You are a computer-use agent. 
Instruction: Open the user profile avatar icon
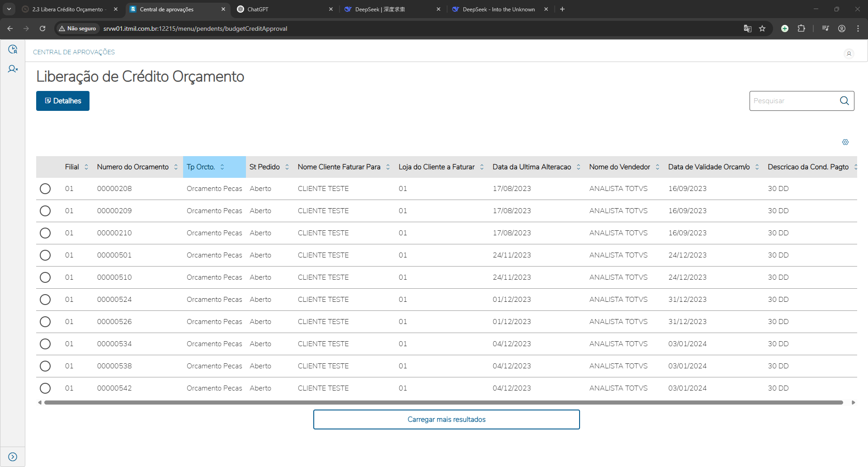[849, 53]
